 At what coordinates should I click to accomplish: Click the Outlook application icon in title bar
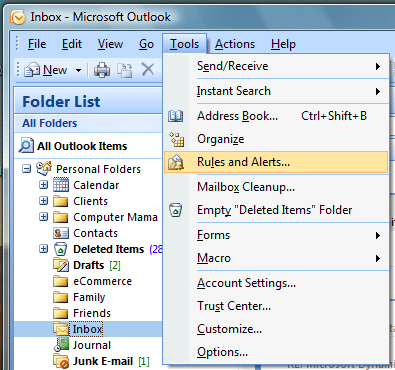pyautogui.click(x=17, y=16)
